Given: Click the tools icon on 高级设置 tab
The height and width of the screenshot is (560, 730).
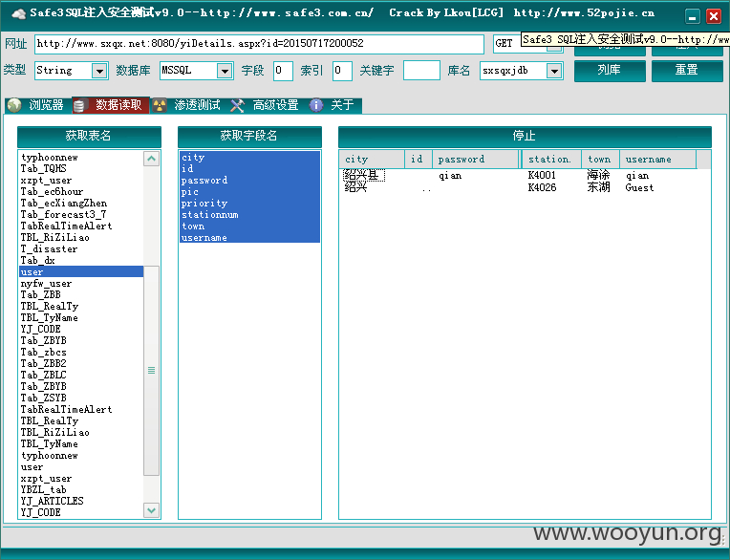Looking at the screenshot, I should [237, 106].
